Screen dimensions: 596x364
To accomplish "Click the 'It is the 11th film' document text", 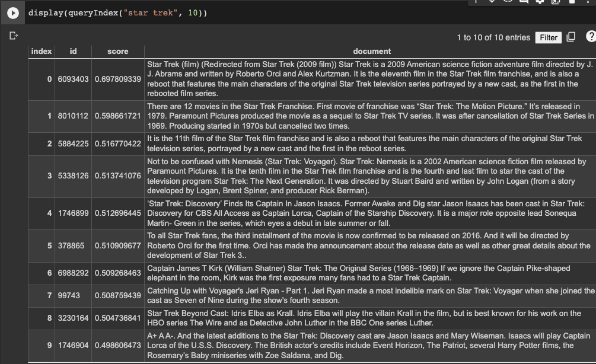I will [370, 143].
